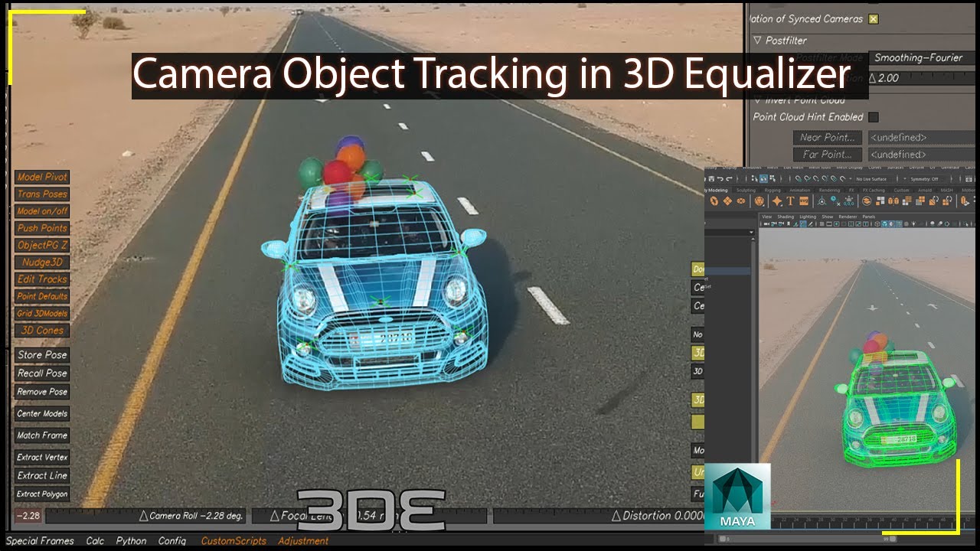The image size is (980, 551).
Task: Click the Maya combine meshes shelf icon
Action: (867, 201)
